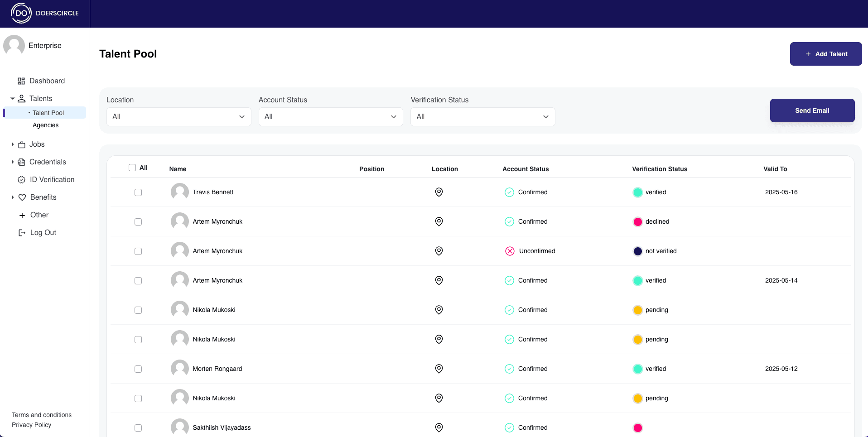The image size is (868, 437).
Task: Open the Location filter dropdown
Action: click(x=178, y=116)
